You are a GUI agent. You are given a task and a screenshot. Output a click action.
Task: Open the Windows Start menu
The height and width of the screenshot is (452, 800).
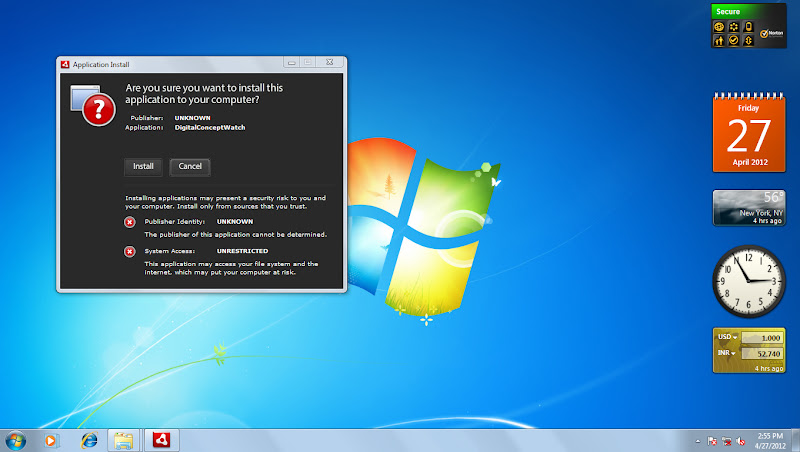tap(15, 440)
